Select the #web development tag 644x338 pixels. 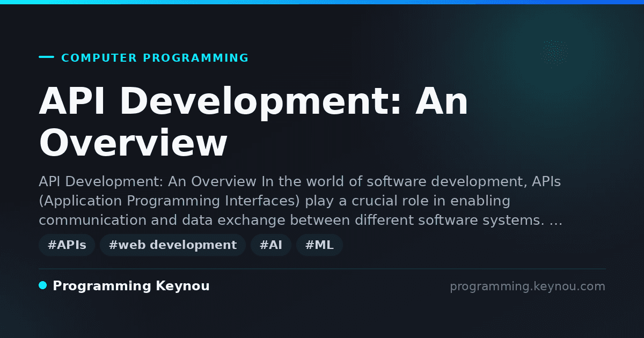coord(172,245)
